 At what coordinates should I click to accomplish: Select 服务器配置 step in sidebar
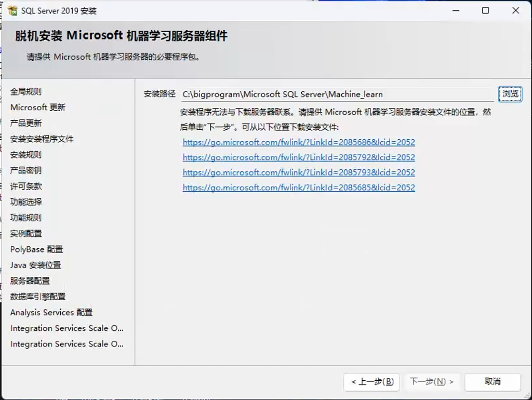[x=30, y=281]
